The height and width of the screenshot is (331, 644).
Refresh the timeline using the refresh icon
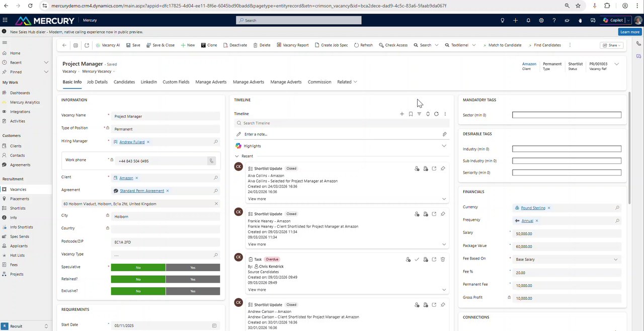point(436,114)
